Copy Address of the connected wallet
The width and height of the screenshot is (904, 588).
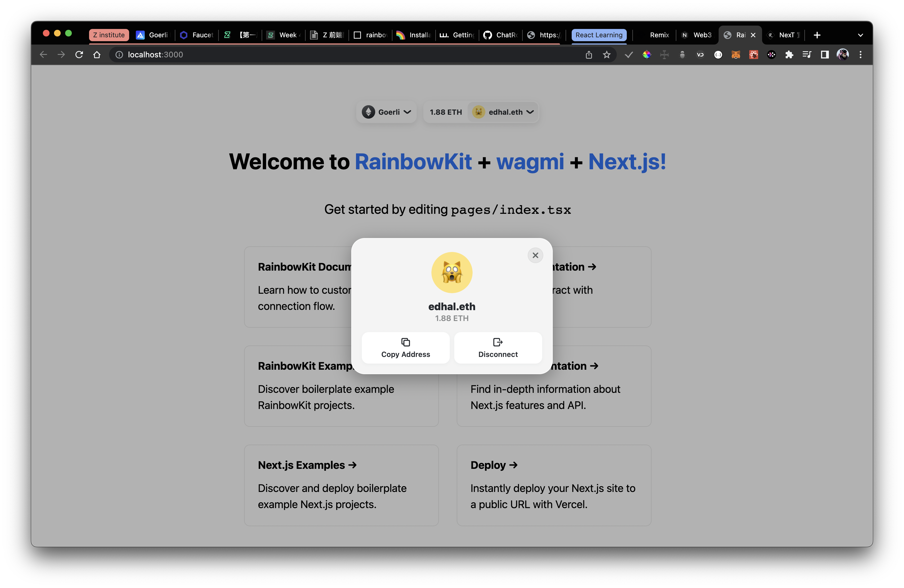(x=405, y=348)
